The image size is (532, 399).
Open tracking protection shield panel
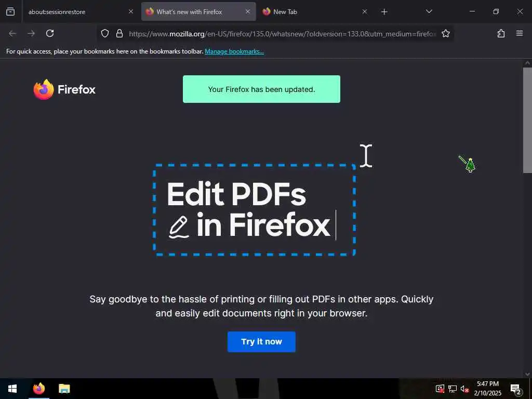pos(105,33)
